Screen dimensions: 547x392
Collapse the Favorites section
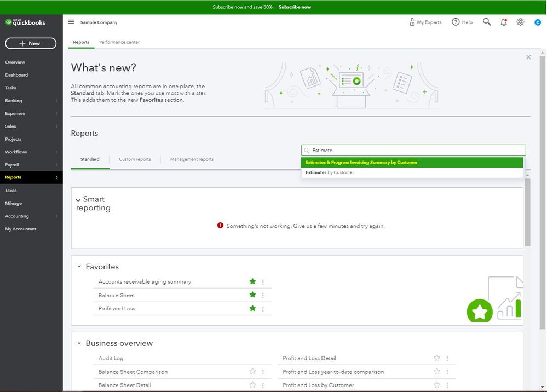[79, 267]
